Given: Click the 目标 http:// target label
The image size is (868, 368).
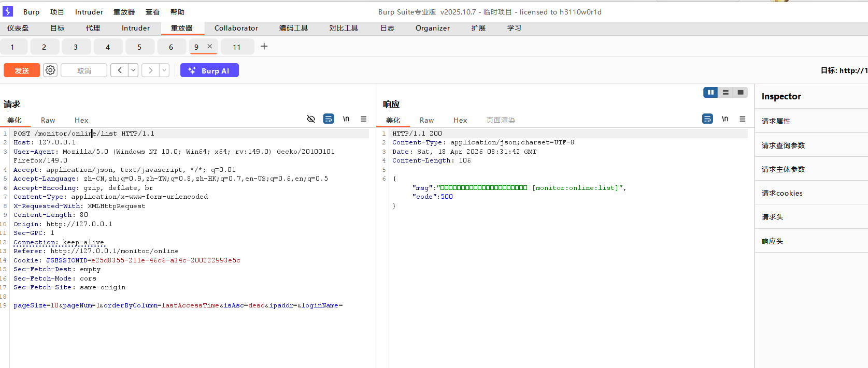Looking at the screenshot, I should click(x=844, y=70).
